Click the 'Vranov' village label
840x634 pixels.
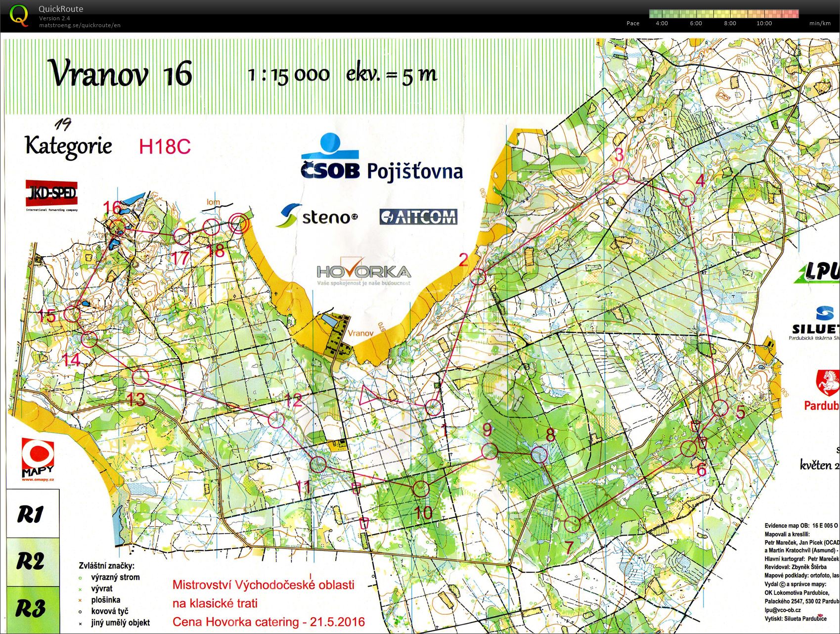pos(360,333)
